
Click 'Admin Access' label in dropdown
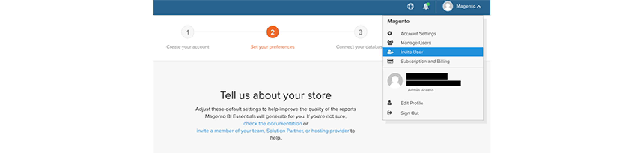(421, 90)
